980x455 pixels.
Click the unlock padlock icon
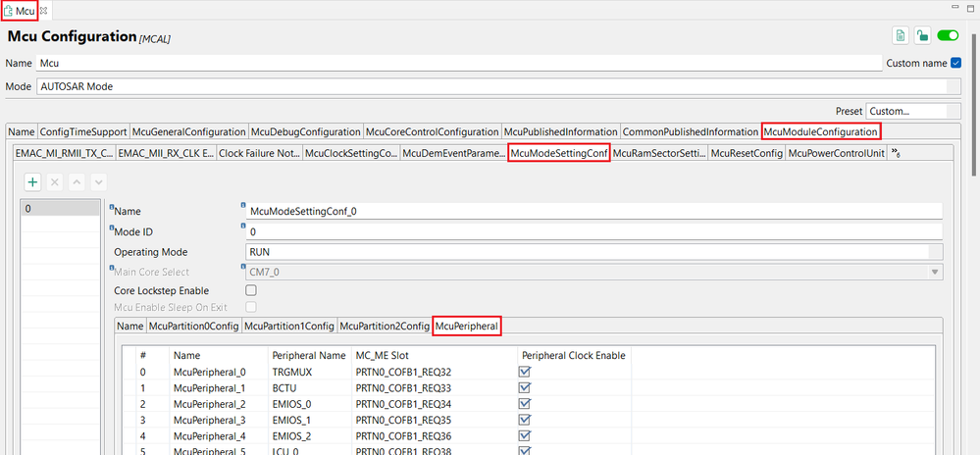coord(922,35)
